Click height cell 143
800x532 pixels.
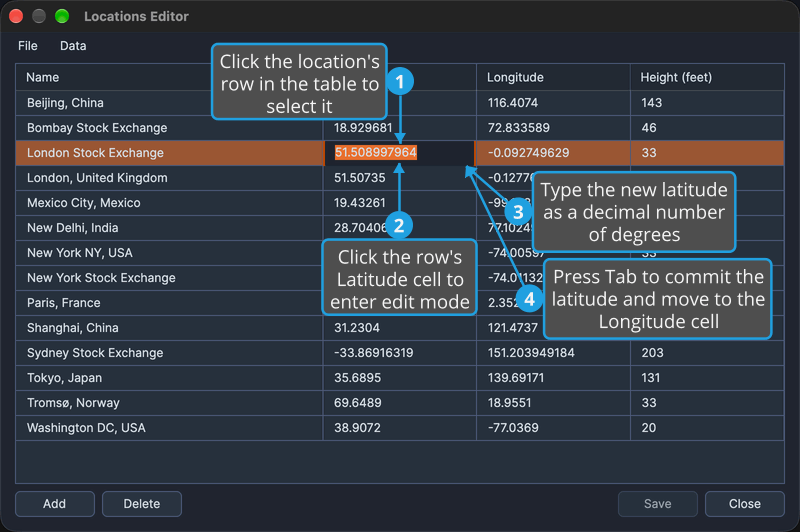click(707, 103)
